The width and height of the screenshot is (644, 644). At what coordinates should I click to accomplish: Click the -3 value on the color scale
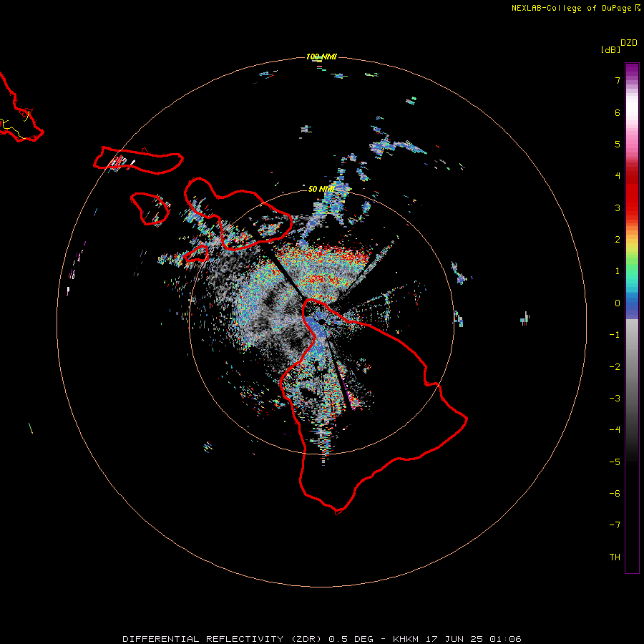click(x=615, y=399)
